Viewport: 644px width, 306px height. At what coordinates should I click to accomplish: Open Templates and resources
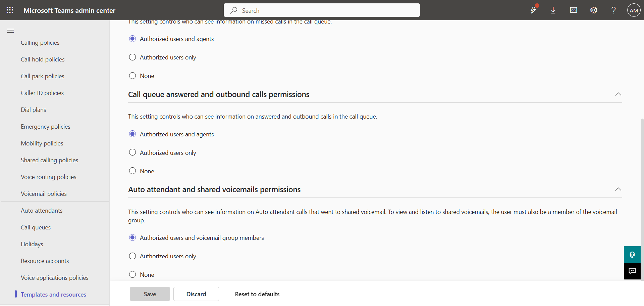53,295
